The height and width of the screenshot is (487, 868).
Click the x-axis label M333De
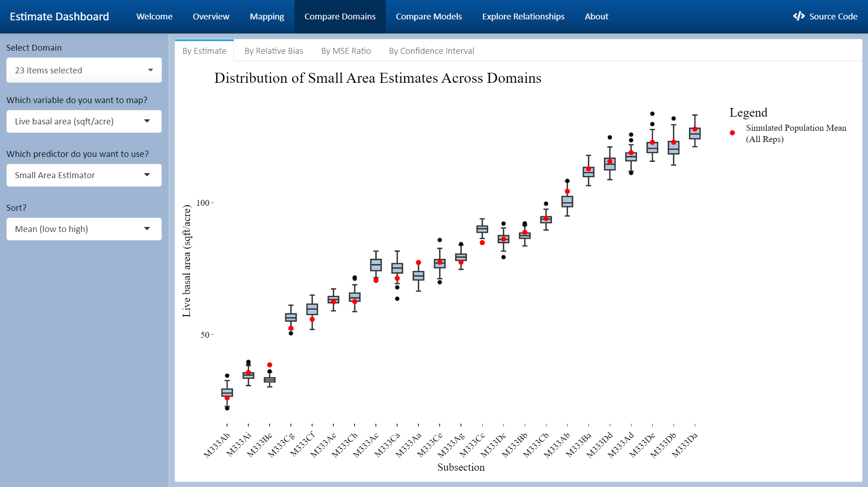pyautogui.click(x=642, y=445)
